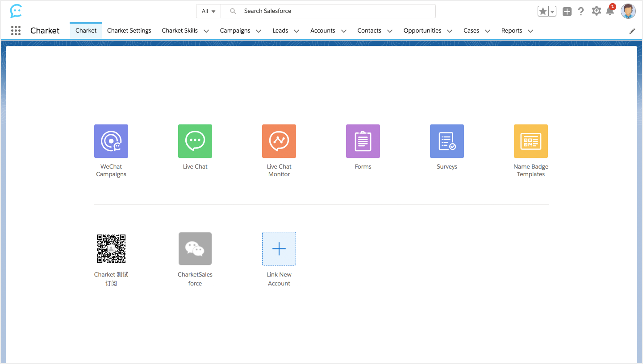
Task: Click the Link New Account plus tile
Action: pos(279,249)
